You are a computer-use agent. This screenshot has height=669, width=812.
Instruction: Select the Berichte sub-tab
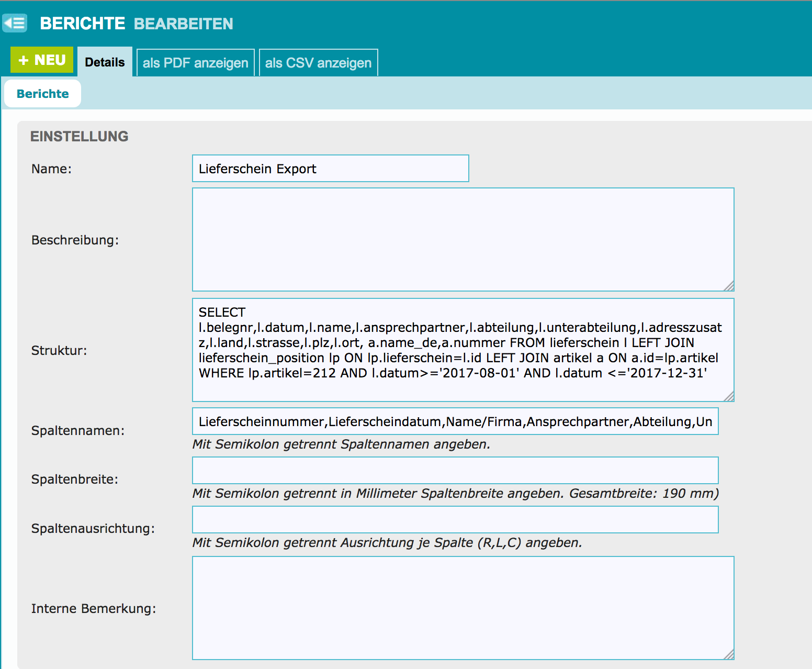click(x=43, y=94)
